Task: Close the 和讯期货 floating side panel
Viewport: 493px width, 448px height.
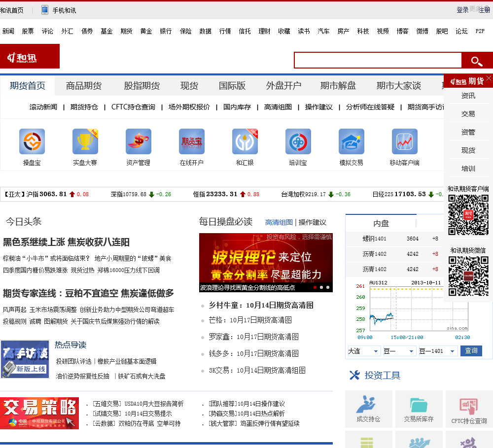Action: click(x=489, y=78)
